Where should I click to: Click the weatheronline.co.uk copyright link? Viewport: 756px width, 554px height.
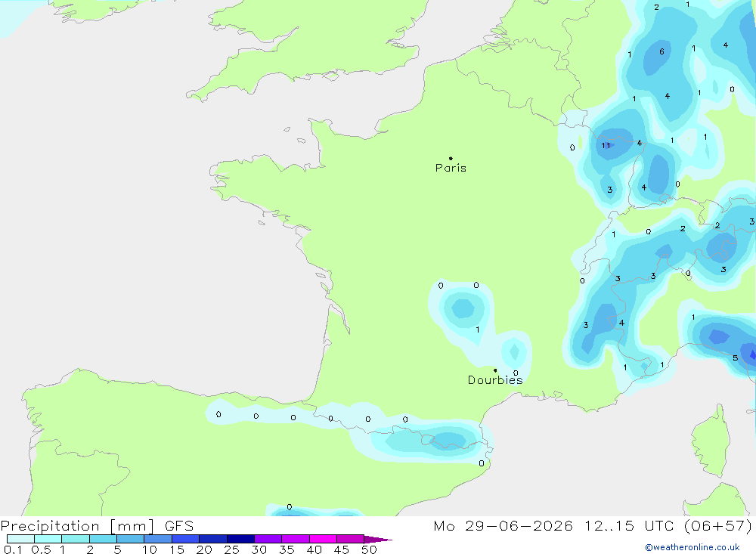click(692, 547)
